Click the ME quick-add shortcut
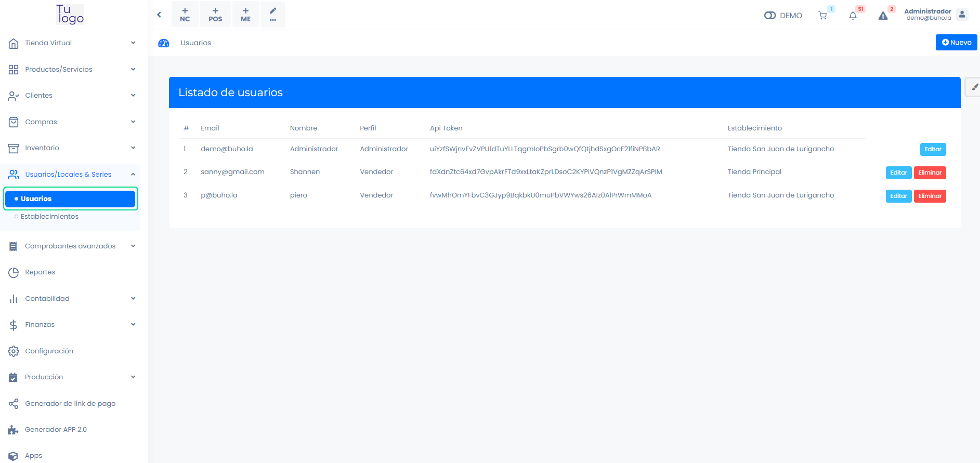This screenshot has width=980, height=463. (246, 15)
